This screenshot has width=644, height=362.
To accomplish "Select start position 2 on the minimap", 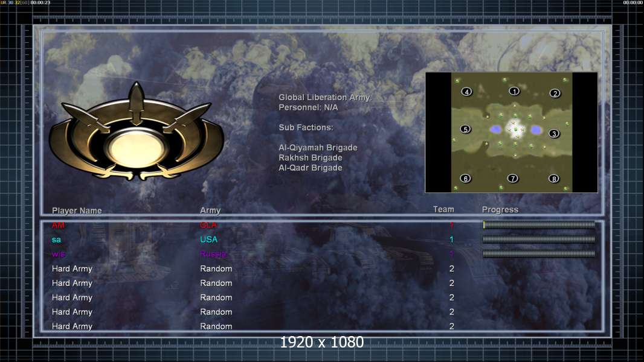I will [555, 93].
